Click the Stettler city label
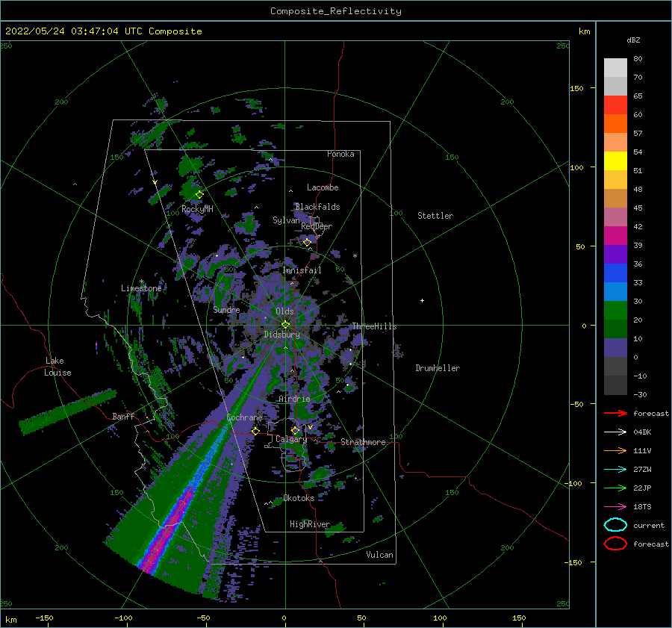Screen dimensions: 672x628 tap(435, 216)
